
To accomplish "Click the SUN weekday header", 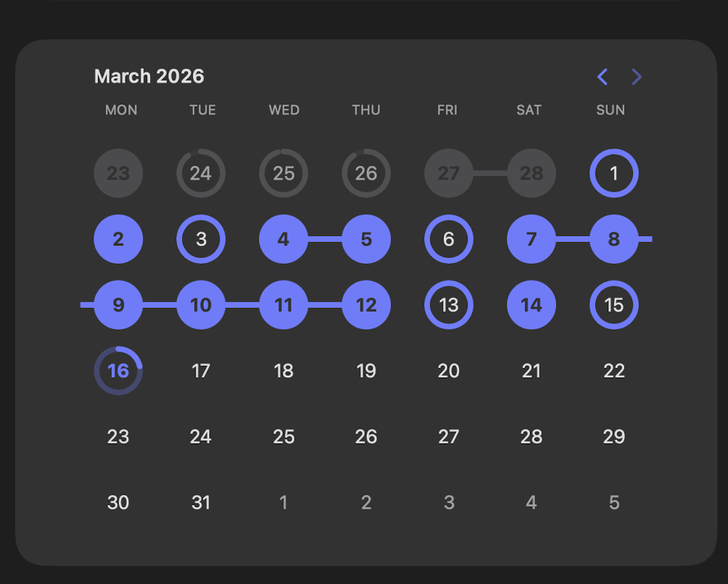I will [x=611, y=110].
